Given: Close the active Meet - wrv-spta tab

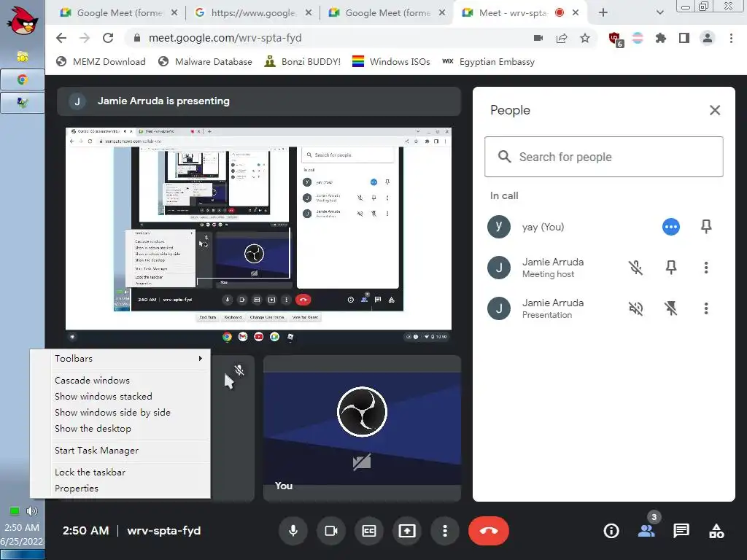Looking at the screenshot, I should [576, 13].
